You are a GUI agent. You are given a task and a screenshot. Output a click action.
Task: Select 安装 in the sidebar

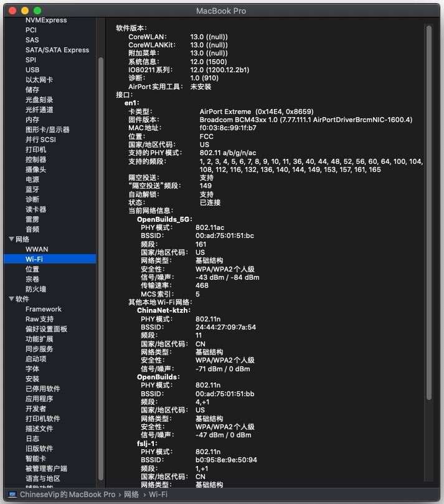point(32,379)
